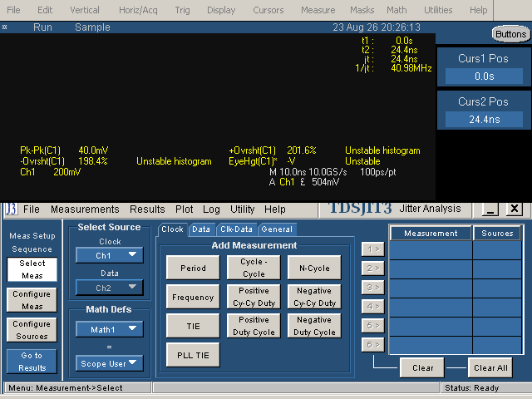Click the Measurement column header
This screenshot has height=399, width=532.
pyautogui.click(x=431, y=233)
